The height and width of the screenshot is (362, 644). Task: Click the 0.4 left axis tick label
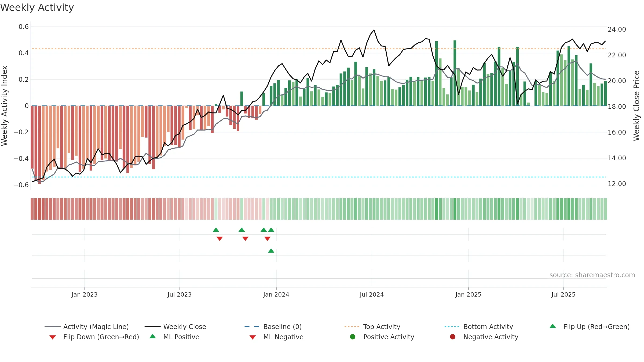24,53
